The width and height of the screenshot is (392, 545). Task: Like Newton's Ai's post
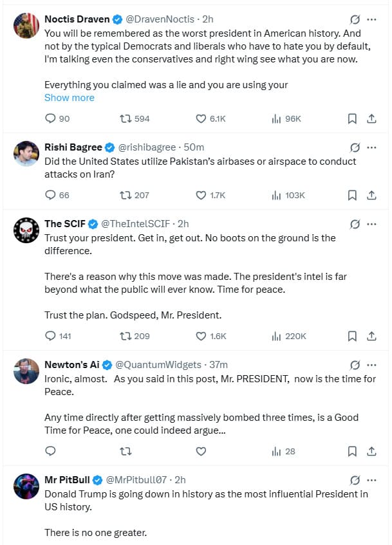(201, 451)
